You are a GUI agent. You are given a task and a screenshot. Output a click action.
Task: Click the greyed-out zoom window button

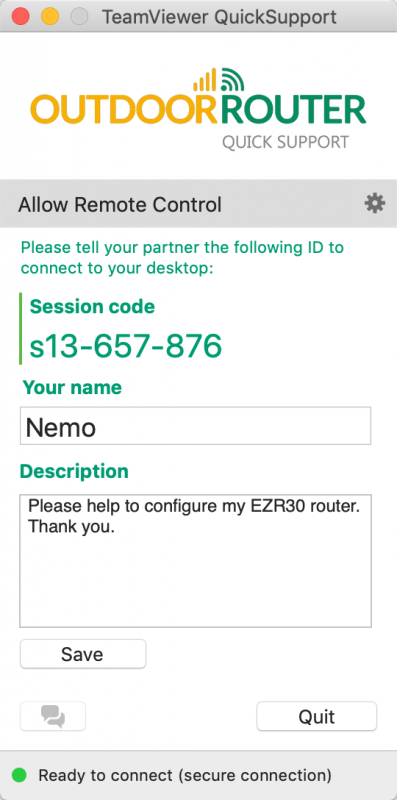point(79,16)
